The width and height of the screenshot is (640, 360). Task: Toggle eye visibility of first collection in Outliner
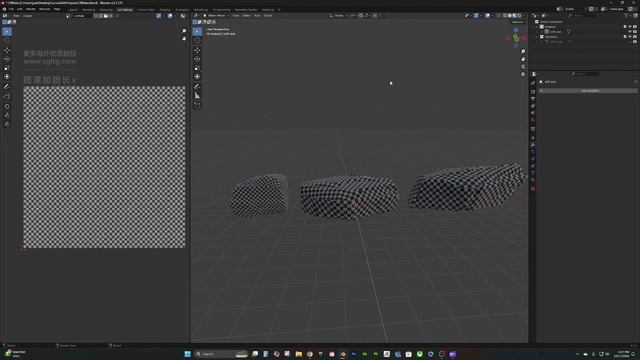[x=630, y=27]
